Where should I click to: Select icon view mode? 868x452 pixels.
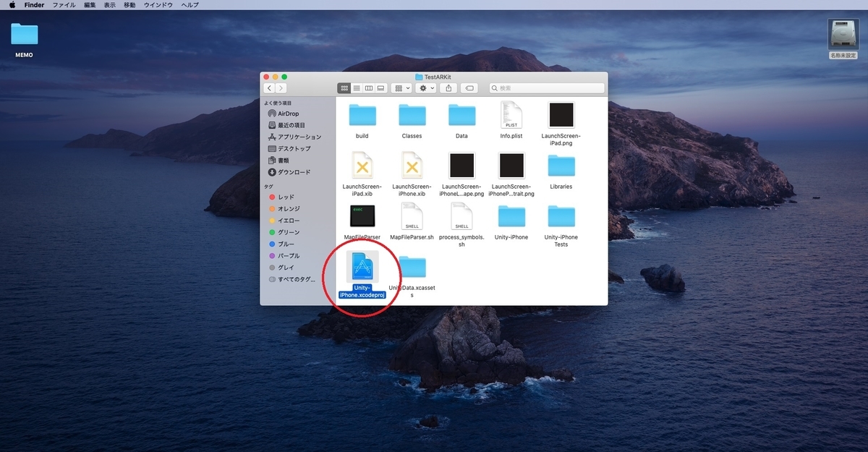pyautogui.click(x=344, y=88)
